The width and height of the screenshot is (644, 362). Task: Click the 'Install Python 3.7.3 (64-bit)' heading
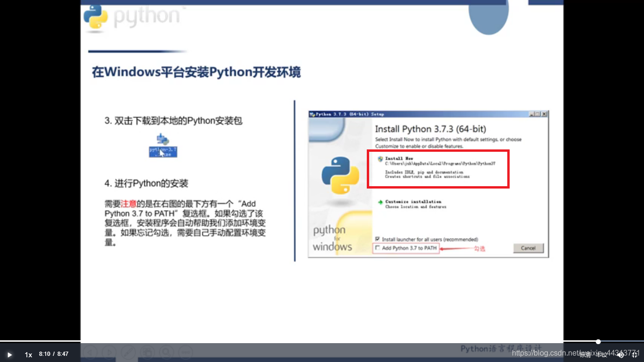point(430,129)
